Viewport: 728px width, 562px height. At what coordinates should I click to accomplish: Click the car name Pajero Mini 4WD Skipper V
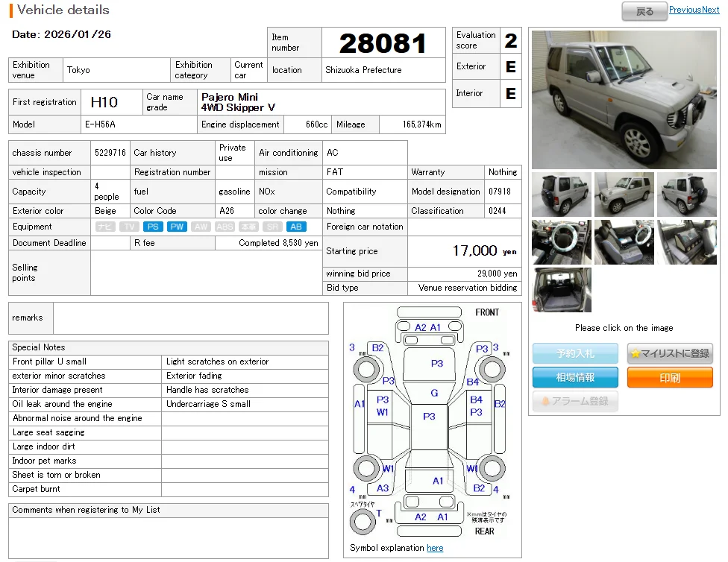tap(238, 102)
